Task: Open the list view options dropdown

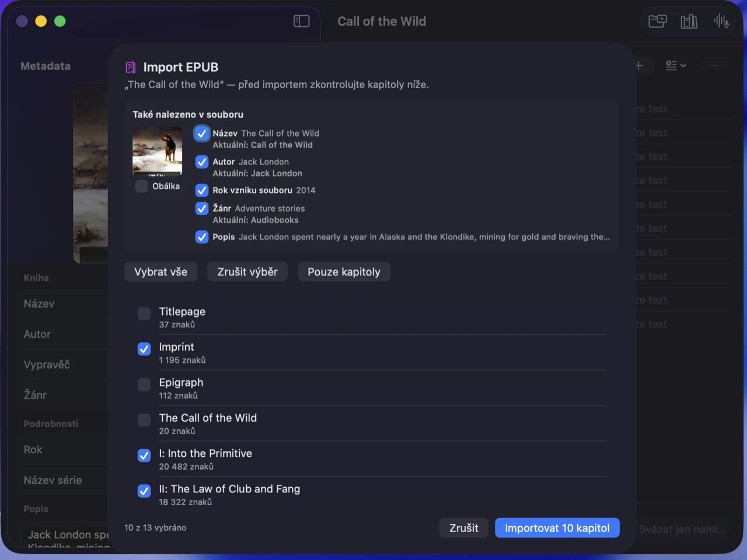Action: point(676,65)
